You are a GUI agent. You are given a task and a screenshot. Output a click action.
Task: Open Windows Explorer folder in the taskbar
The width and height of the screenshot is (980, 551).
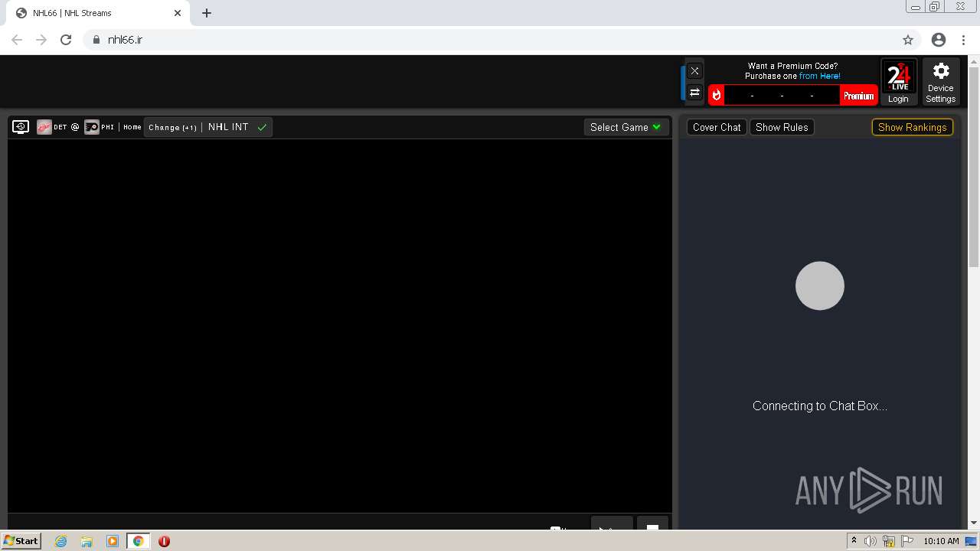(x=87, y=541)
